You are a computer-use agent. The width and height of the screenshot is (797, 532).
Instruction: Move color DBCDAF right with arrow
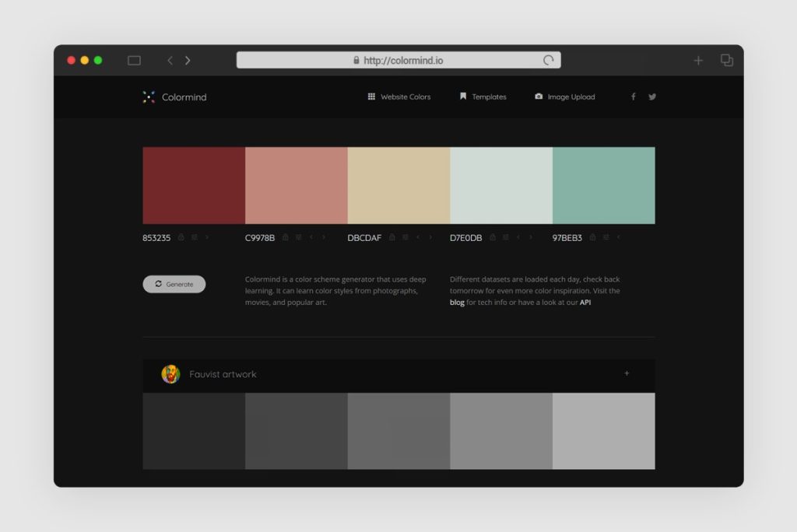tap(430, 237)
